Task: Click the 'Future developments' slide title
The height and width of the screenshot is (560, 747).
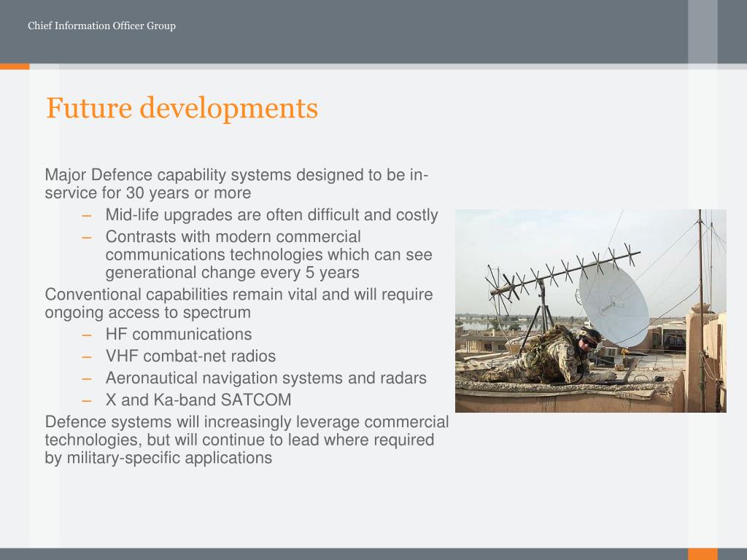Action: click(x=182, y=109)
